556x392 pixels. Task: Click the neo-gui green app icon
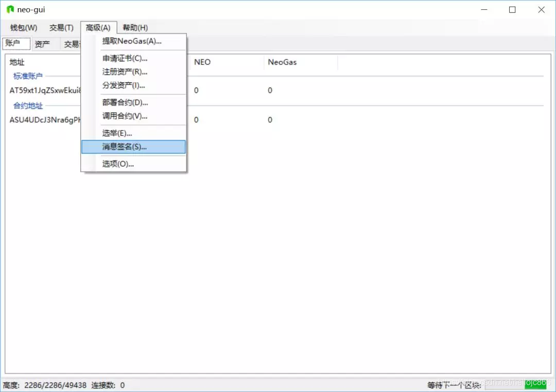(x=10, y=10)
